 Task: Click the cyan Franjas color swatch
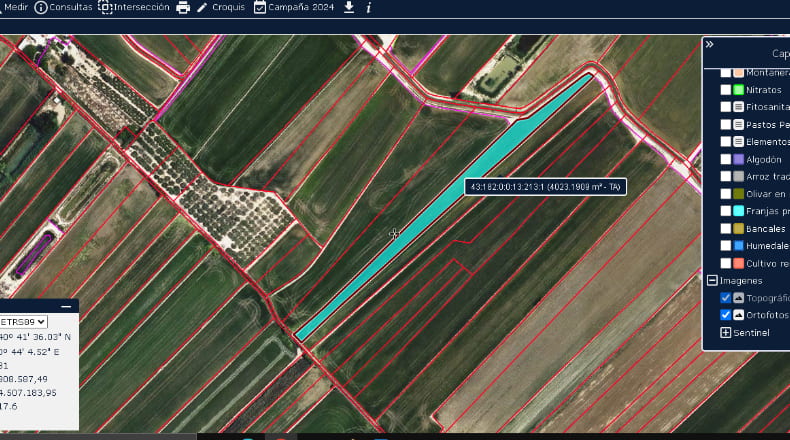[x=739, y=211]
